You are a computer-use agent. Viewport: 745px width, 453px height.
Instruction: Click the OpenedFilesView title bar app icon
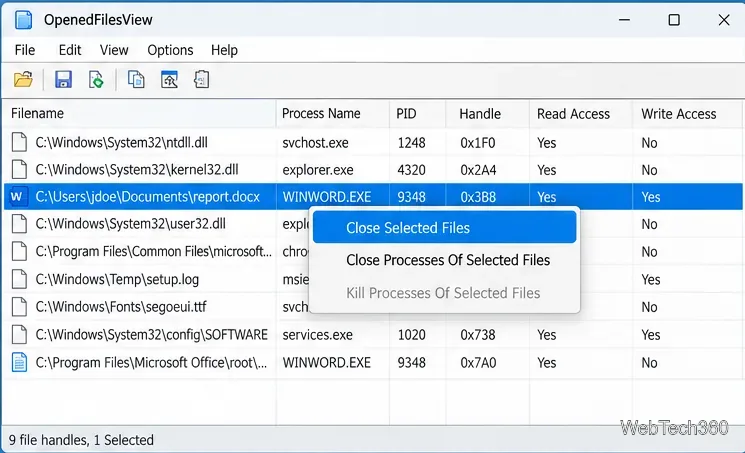tap(23, 20)
